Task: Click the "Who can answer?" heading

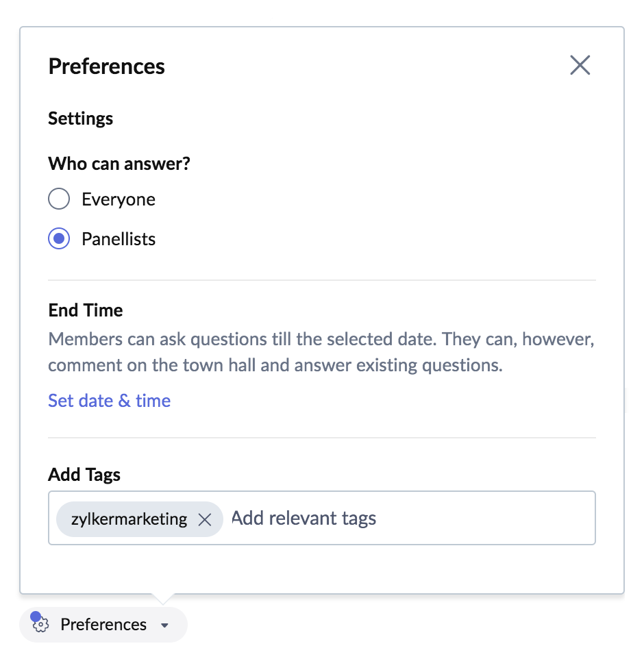Action: 119,164
